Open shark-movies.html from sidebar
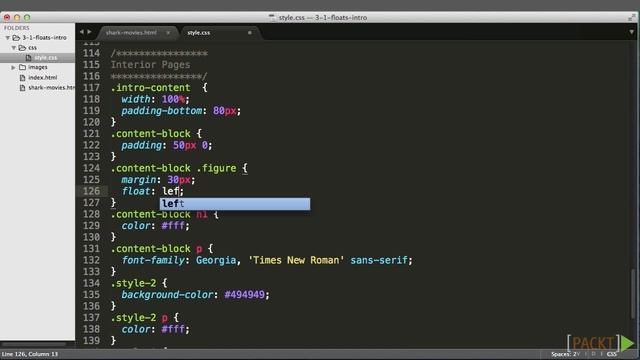Viewport: 640px width, 360px height. 51,87
